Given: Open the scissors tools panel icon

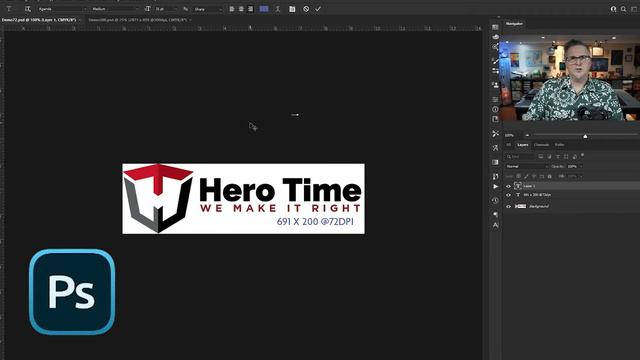Looking at the screenshot, I should coord(496,133).
